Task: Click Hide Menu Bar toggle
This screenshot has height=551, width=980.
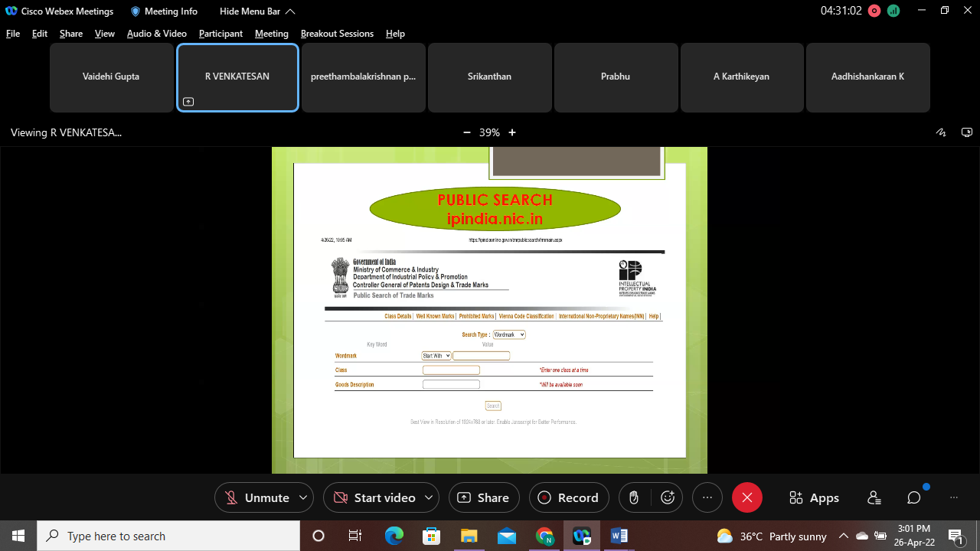Action: 257,11
